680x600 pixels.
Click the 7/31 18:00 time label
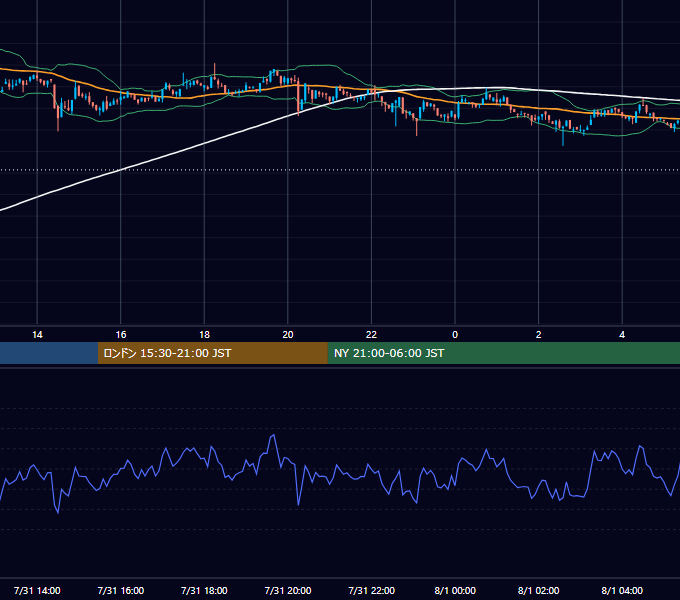coord(204,590)
